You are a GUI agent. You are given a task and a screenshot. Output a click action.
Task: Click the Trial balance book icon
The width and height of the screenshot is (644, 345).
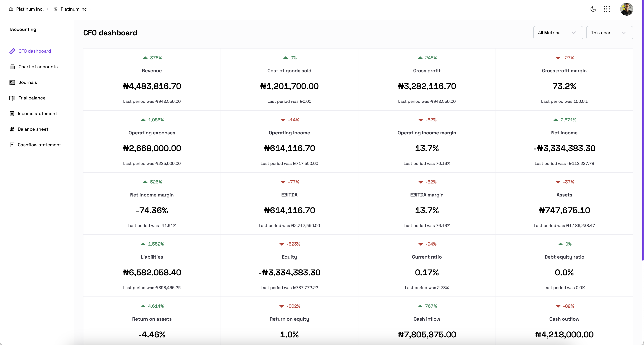[12, 98]
